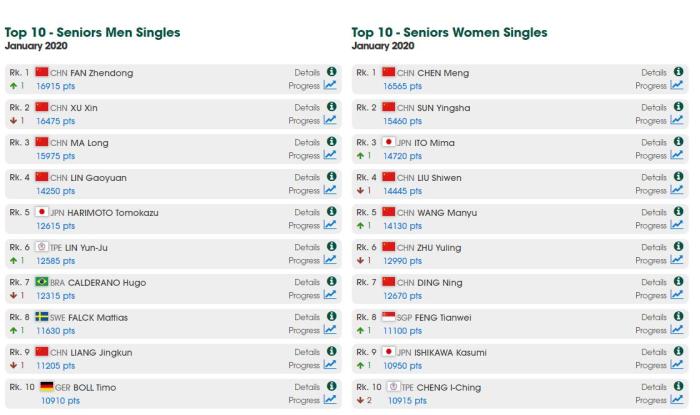Click Details link for LIN Gaoyuan
This screenshot has width=700, height=415.
307,177
